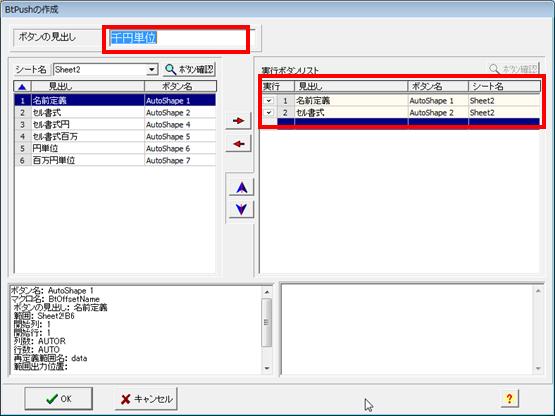Toggle execution checkbox for セル書式 row

269,113
